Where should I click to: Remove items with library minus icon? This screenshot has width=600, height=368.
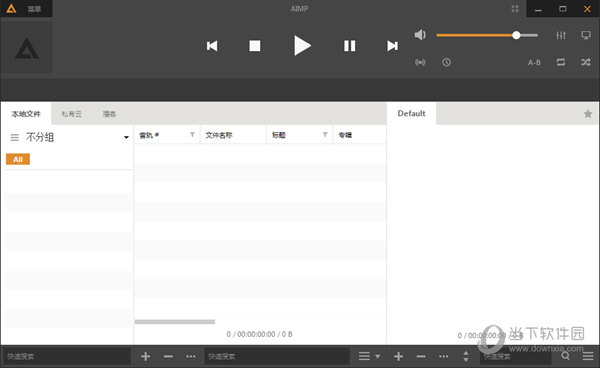(x=168, y=357)
